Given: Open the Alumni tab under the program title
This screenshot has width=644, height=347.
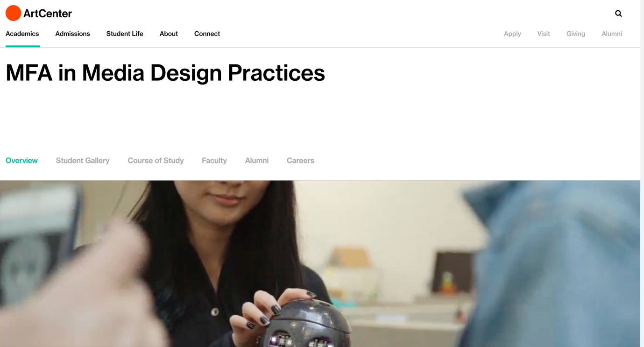Looking at the screenshot, I should [x=257, y=161].
